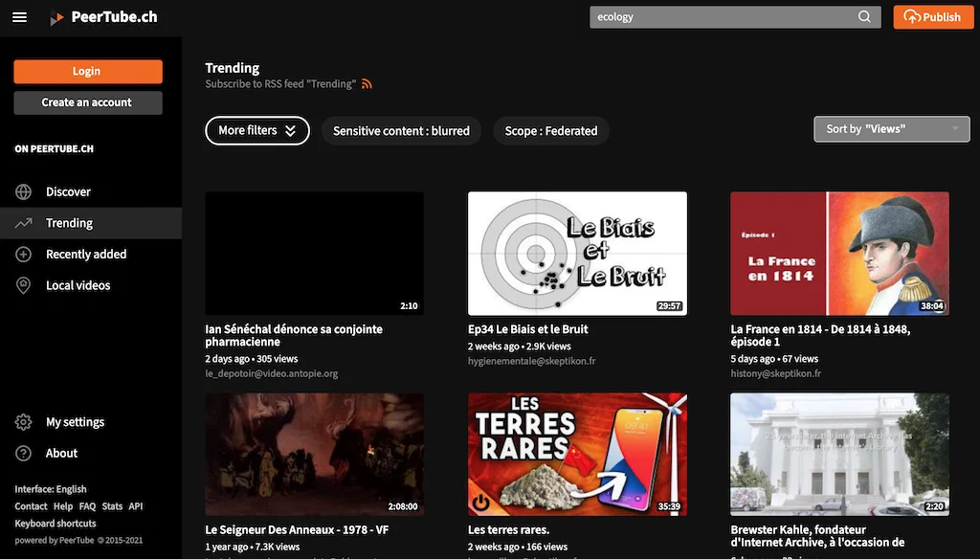Open the Contact link
Image resolution: width=980 pixels, height=559 pixels.
click(31, 506)
